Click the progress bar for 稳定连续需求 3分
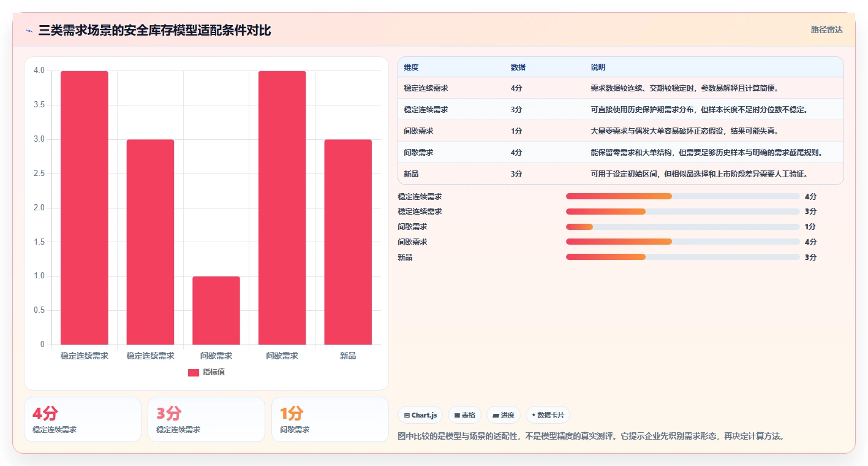Screen dimensions: 868x466 [683, 212]
